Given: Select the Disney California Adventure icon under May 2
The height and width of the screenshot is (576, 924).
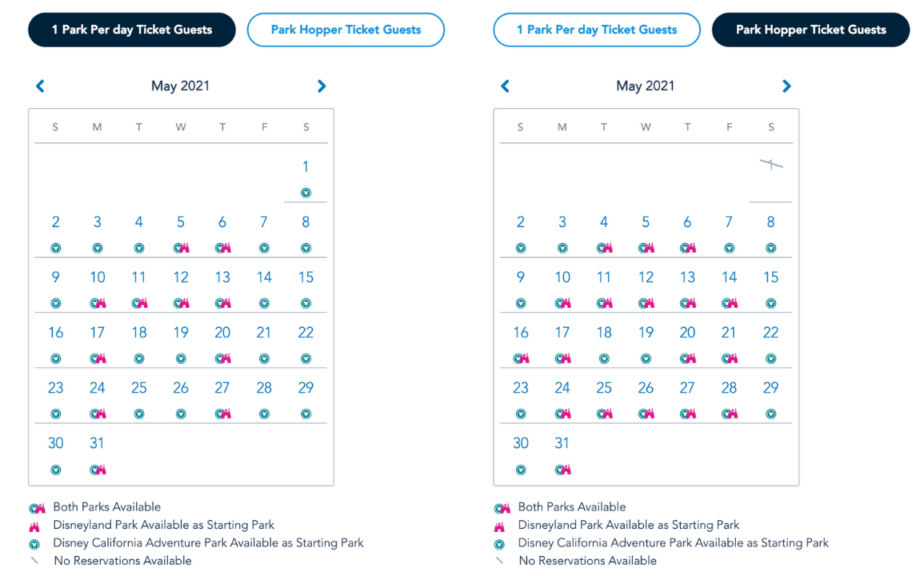Looking at the screenshot, I should (x=55, y=248).
